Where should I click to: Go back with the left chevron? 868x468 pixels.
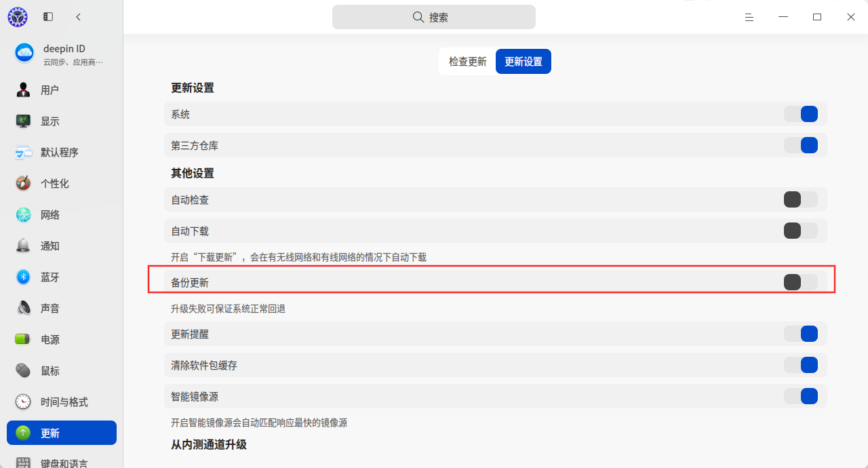point(79,17)
